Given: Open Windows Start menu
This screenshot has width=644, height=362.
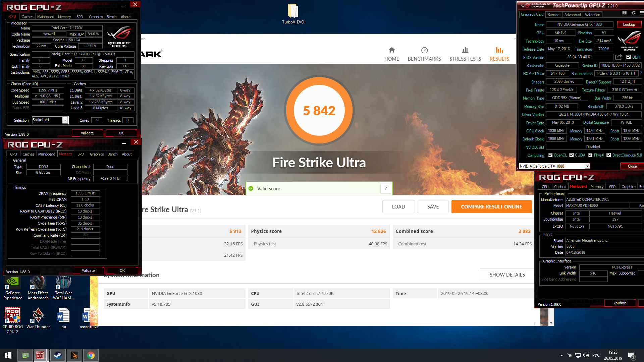Looking at the screenshot, I should click(8, 355).
